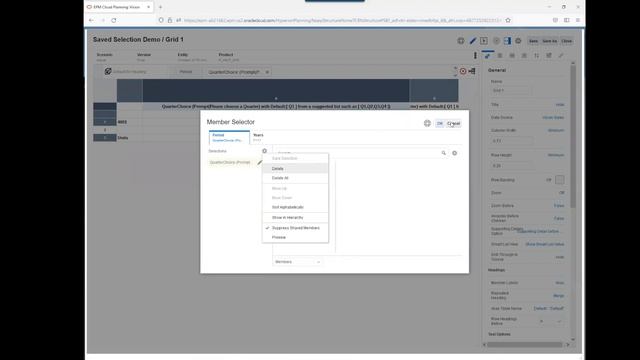Choose Show in Hierarchy option
Screen dimensions: 640x360
tap(295, 218)
